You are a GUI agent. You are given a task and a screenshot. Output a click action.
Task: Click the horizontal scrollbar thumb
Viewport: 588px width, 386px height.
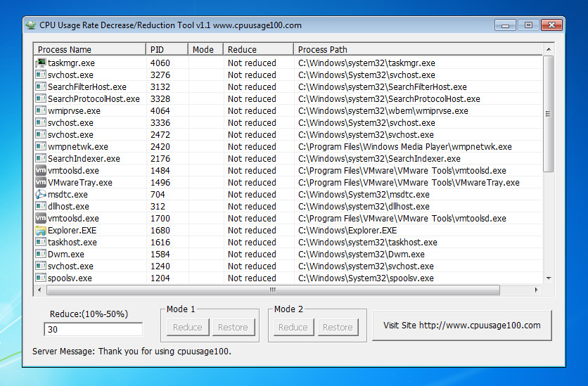273,290
